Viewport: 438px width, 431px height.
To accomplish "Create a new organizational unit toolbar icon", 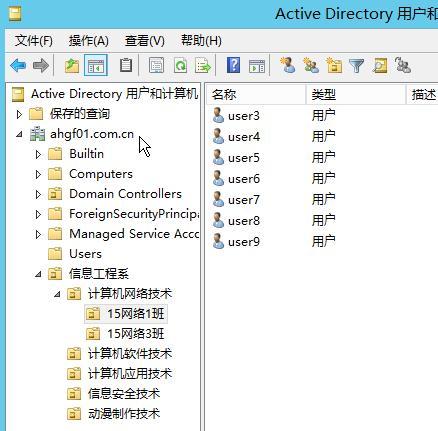I will 334,65.
